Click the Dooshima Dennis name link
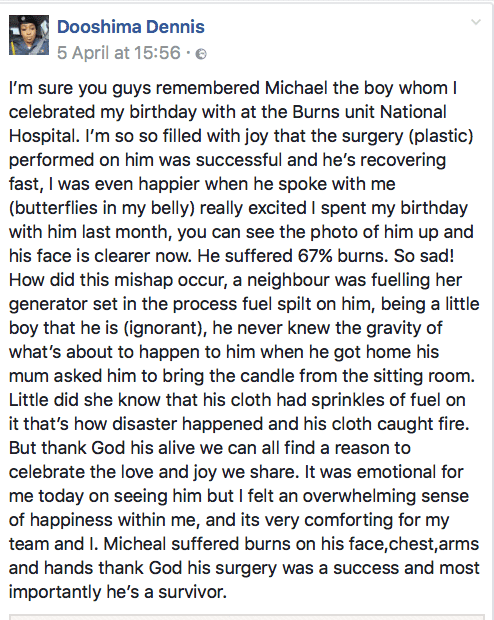494x620 pixels. [131, 27]
